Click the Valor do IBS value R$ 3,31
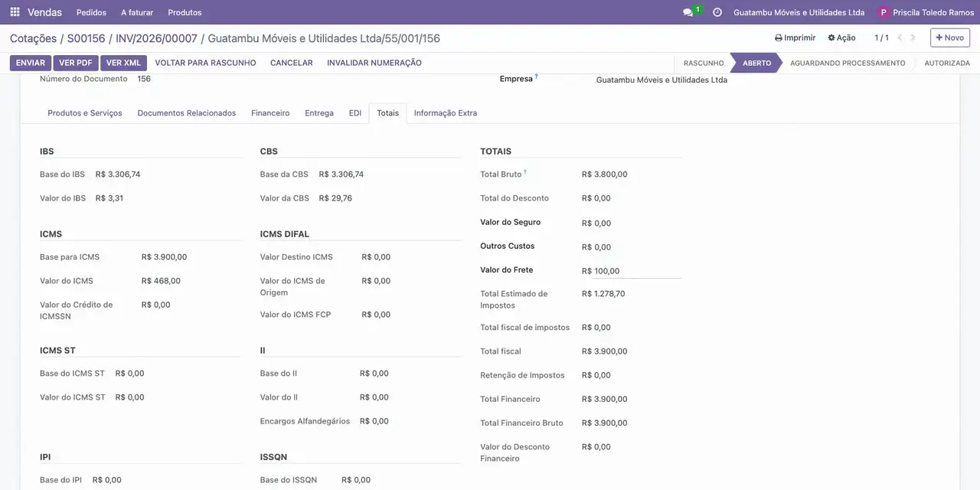This screenshot has width=980, height=490. coord(109,198)
